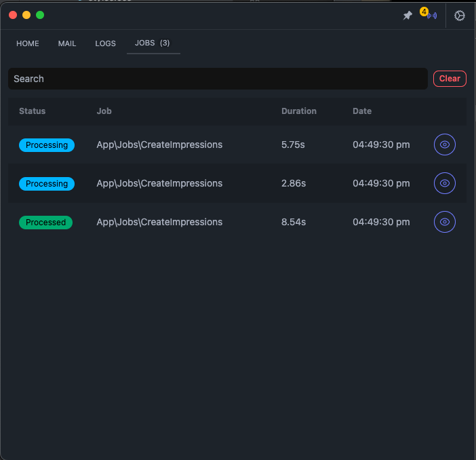Click the Duration column header

(299, 111)
